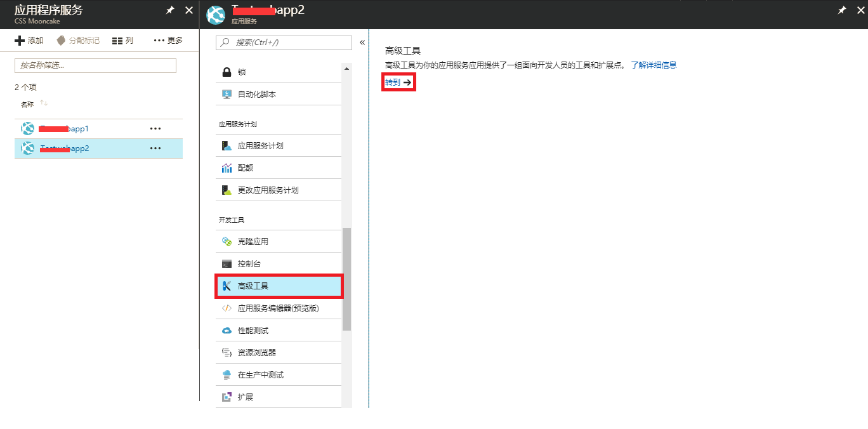Open the learn more (了解详细信息) link
The image size is (868, 429).
tap(654, 65)
